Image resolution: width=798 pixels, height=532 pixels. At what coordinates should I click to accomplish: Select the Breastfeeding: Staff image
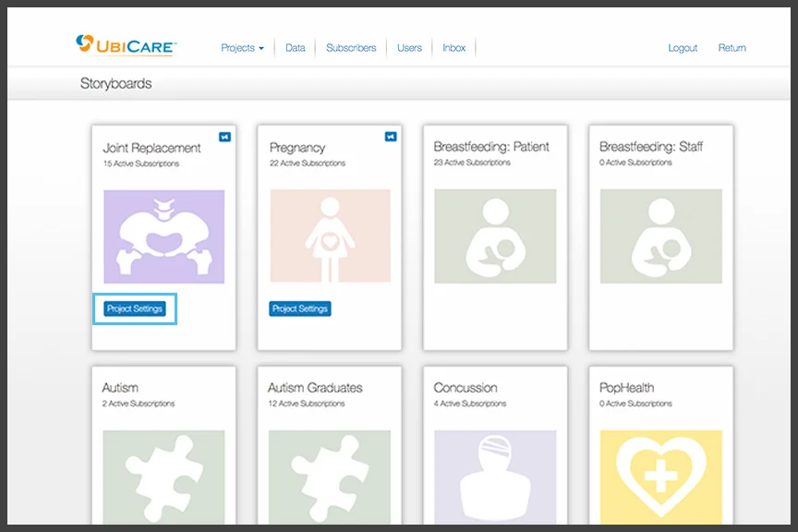click(x=661, y=236)
